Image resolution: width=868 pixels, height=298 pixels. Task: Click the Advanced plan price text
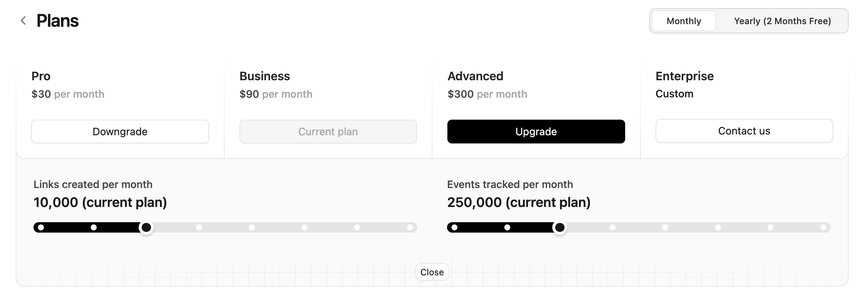coord(487,94)
